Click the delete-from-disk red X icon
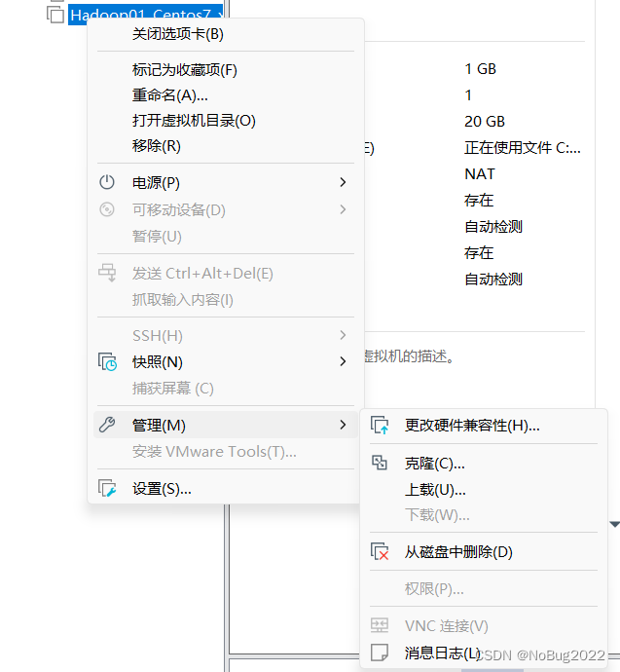Screen dimensions: 620x672 pyautogui.click(x=380, y=551)
